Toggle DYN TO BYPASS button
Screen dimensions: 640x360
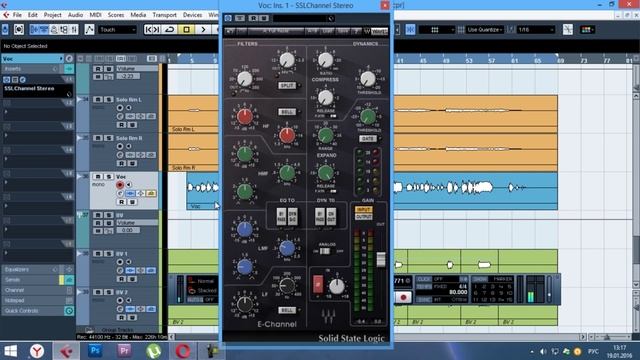[320, 216]
